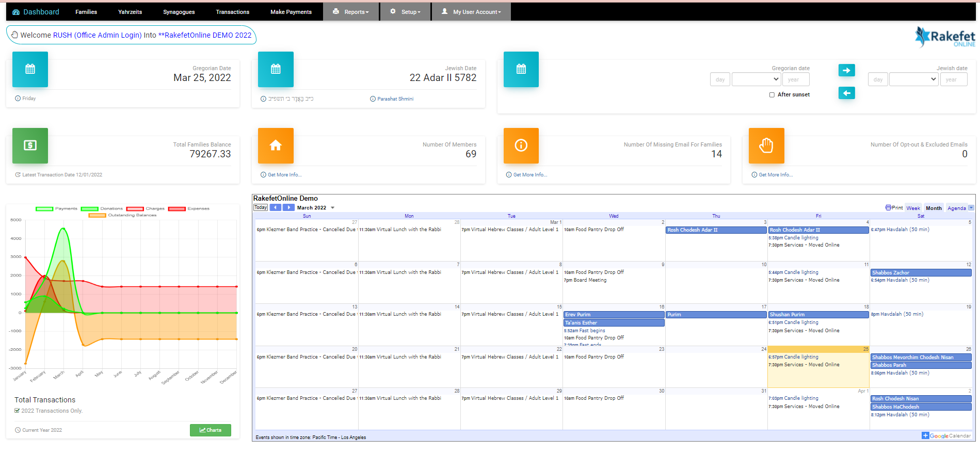Go to previous month in calendar
The width and height of the screenshot is (980, 471).
click(276, 207)
